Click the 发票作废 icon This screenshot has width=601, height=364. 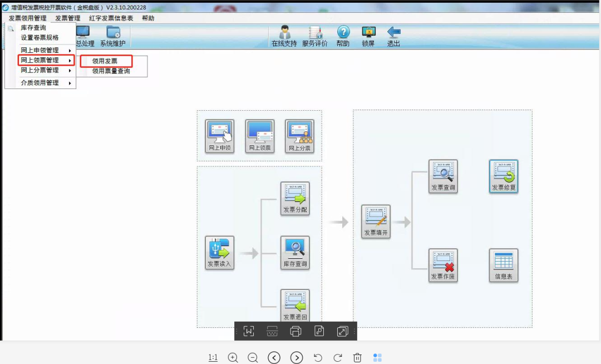pos(443,265)
